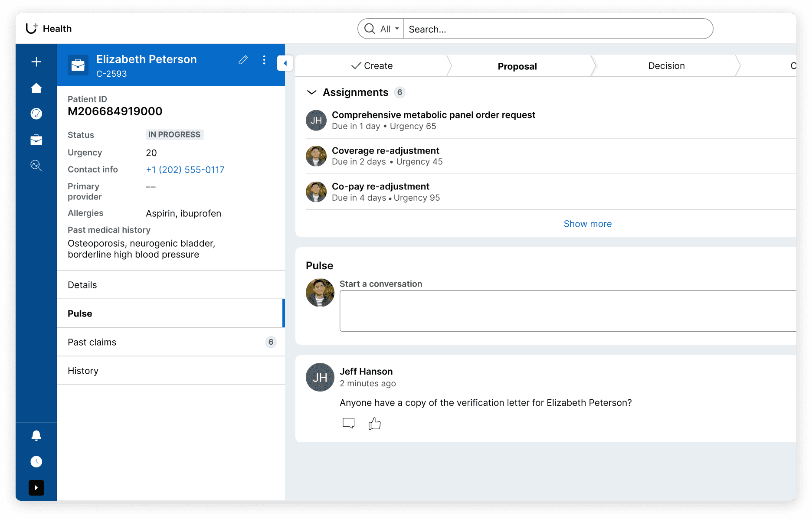Screen dimensions: 812x519
Task: Open the All search filter dropdown
Action: [389, 29]
